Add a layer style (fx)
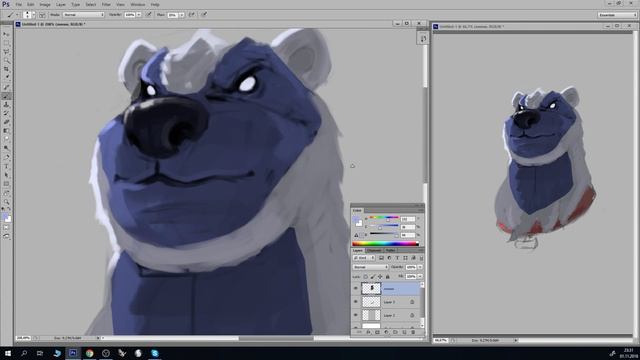This screenshot has width=640, height=360. pos(368,332)
